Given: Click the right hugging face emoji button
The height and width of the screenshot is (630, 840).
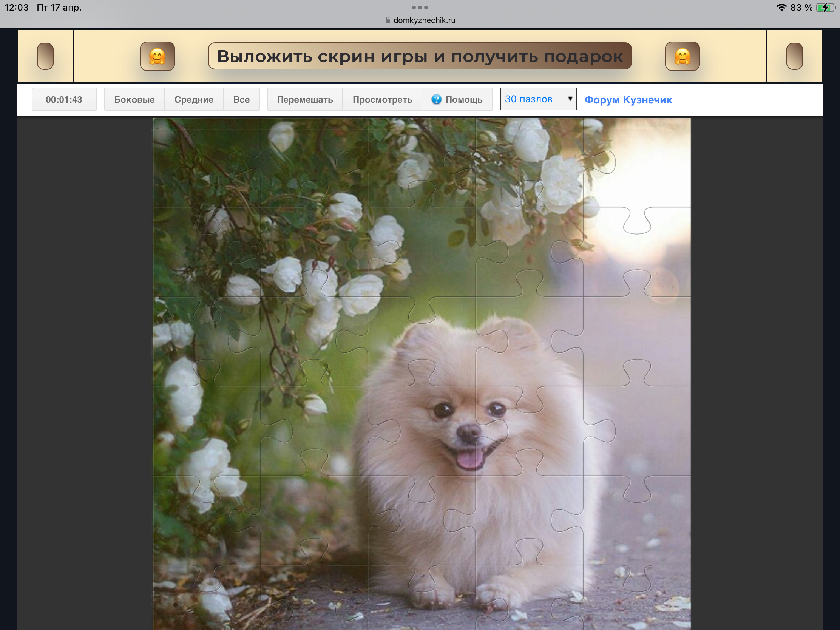Looking at the screenshot, I should point(682,56).
